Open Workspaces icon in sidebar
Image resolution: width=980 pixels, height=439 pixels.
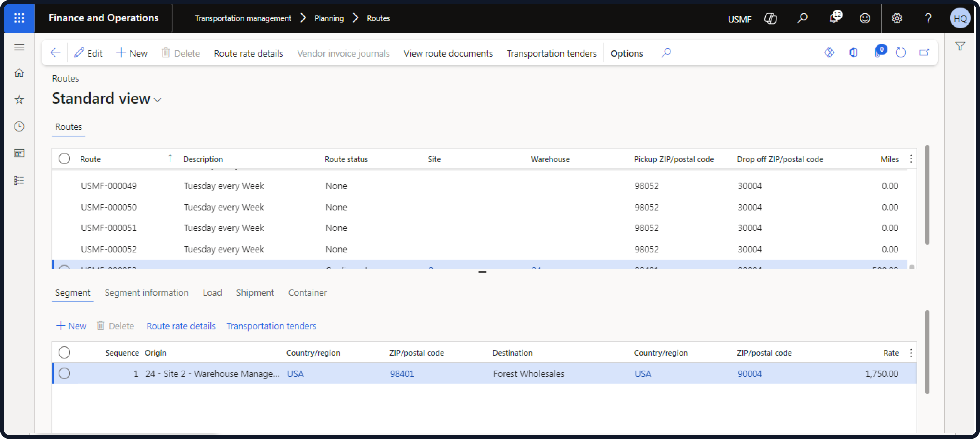[19, 153]
